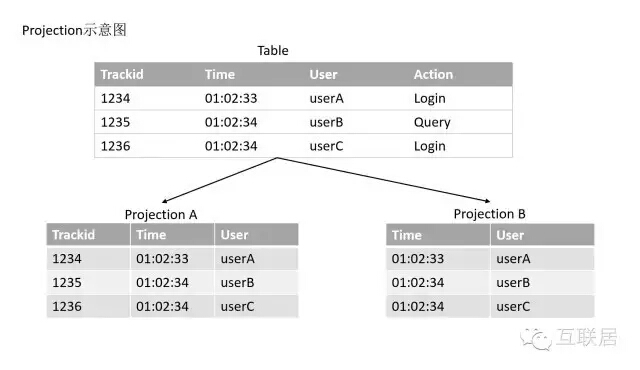
Task: Click the 互联居 watermark text
Action: [x=587, y=338]
